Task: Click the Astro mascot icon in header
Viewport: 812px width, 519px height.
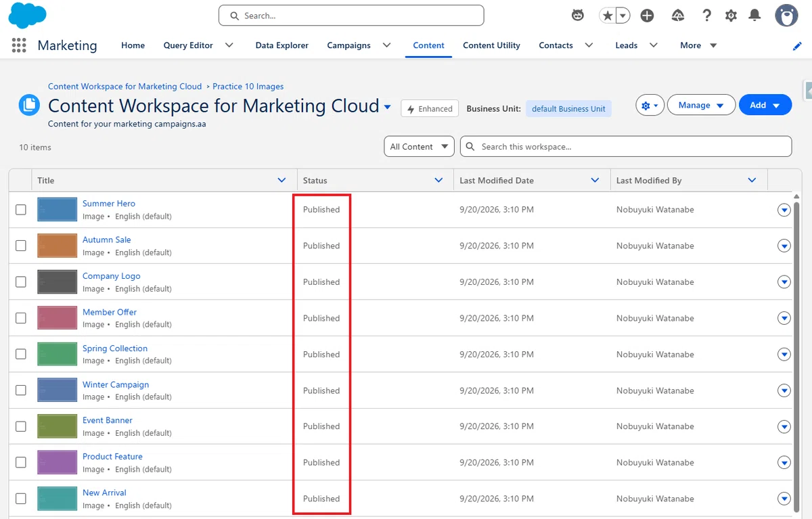Action: tap(578, 16)
